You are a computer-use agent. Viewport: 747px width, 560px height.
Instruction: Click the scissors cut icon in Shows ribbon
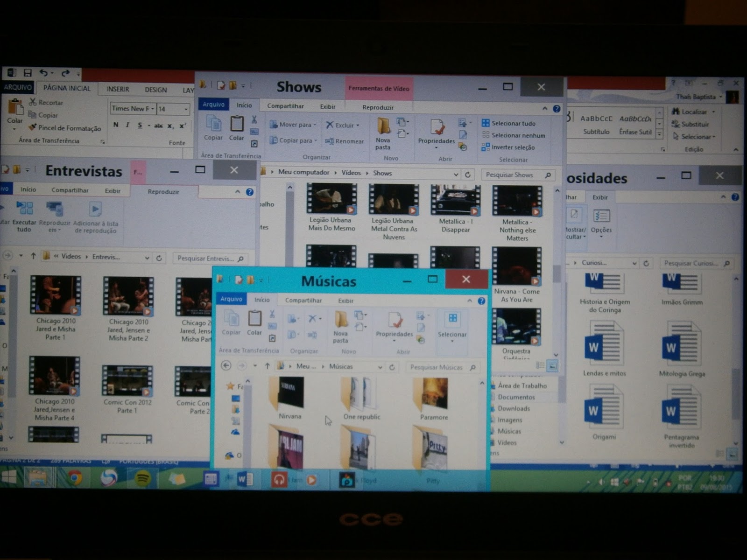tap(254, 120)
